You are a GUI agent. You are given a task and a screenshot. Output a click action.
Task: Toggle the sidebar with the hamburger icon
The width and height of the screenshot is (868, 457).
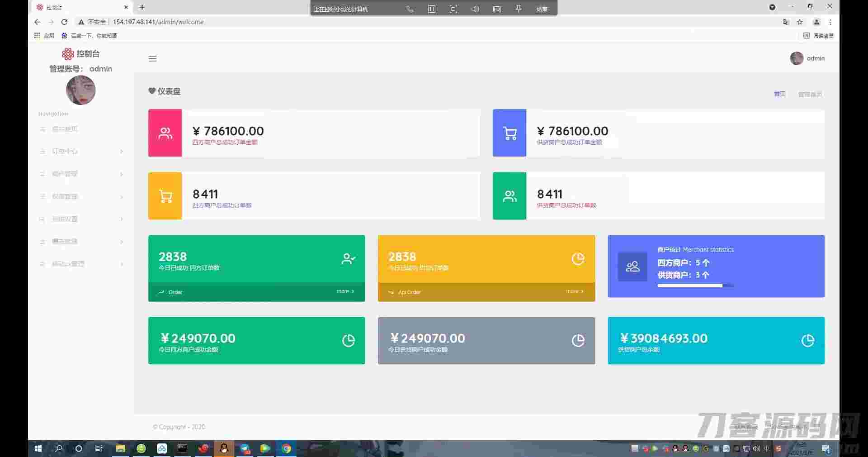point(153,58)
